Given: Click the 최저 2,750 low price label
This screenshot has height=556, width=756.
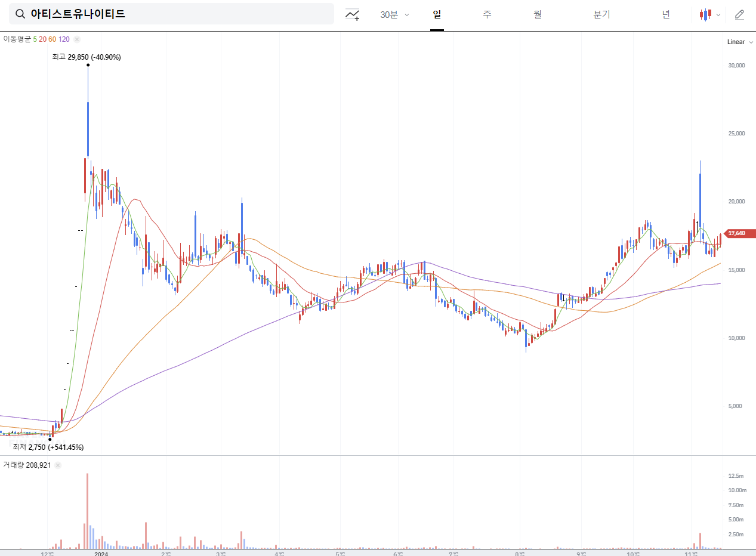Looking at the screenshot, I should [x=48, y=447].
